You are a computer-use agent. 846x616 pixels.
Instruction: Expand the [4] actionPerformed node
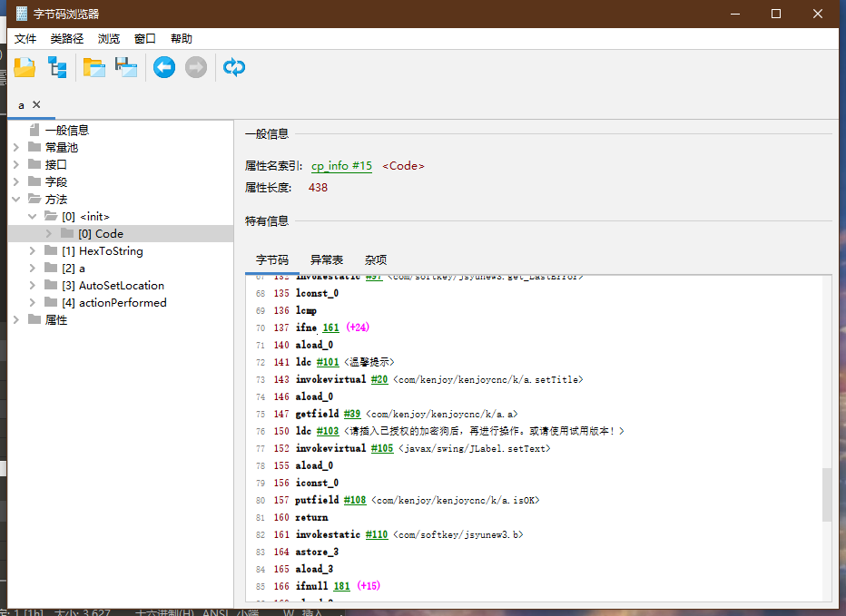33,303
